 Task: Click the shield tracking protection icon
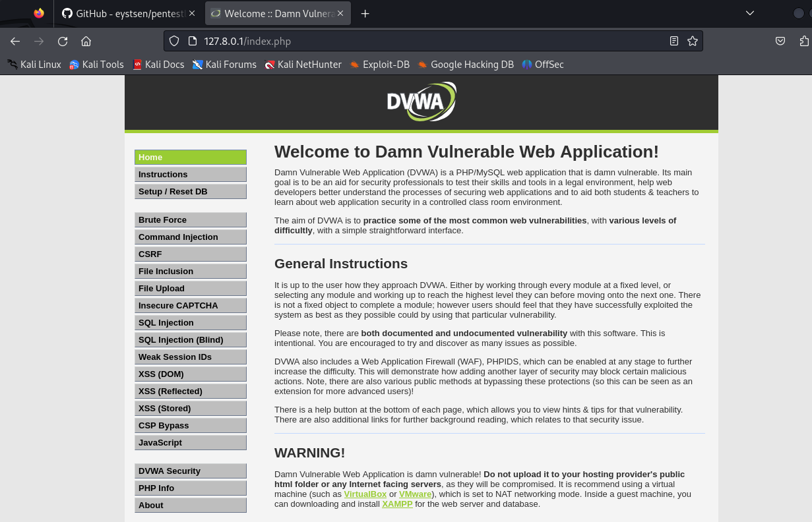click(174, 41)
